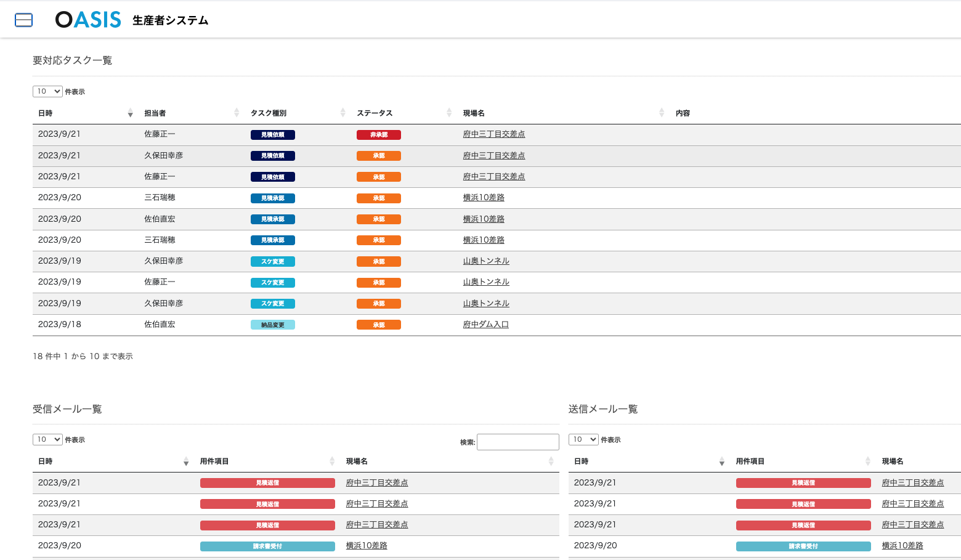Click the received mail search field
Screen dimensions: 961x560
[517, 442]
